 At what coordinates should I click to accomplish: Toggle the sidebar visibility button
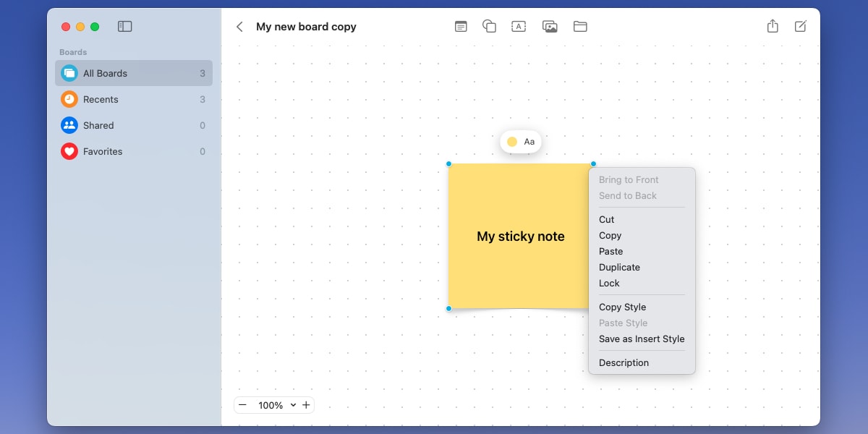[x=125, y=27]
